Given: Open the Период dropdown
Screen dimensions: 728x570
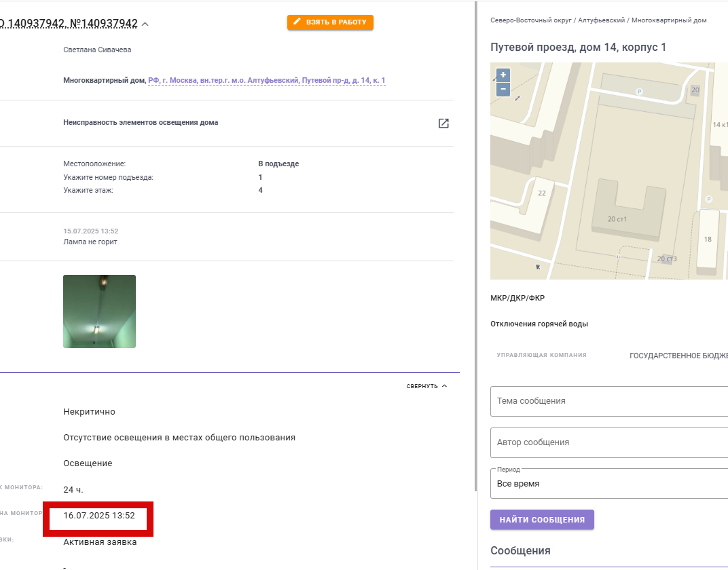Looking at the screenshot, I should coord(609,483).
